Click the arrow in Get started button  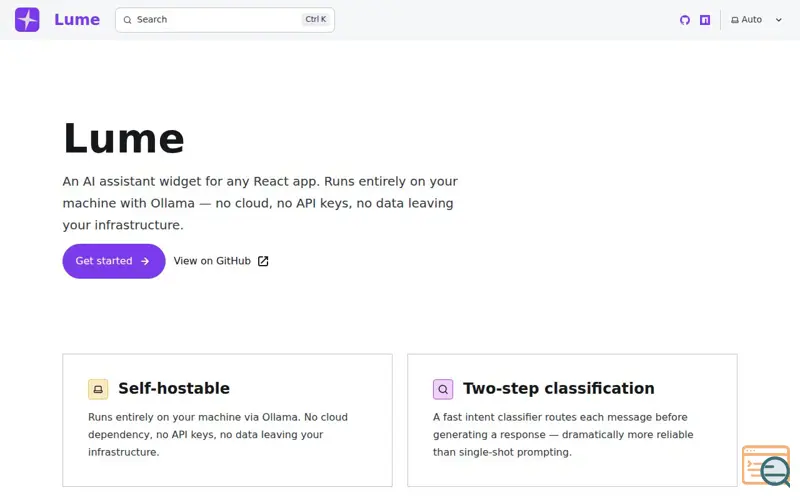point(145,261)
